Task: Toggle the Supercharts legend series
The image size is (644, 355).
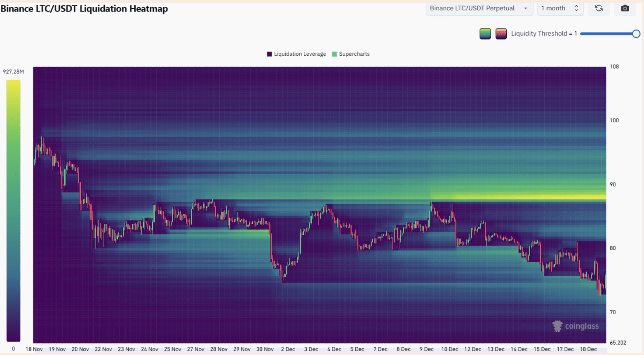Action: coord(351,54)
